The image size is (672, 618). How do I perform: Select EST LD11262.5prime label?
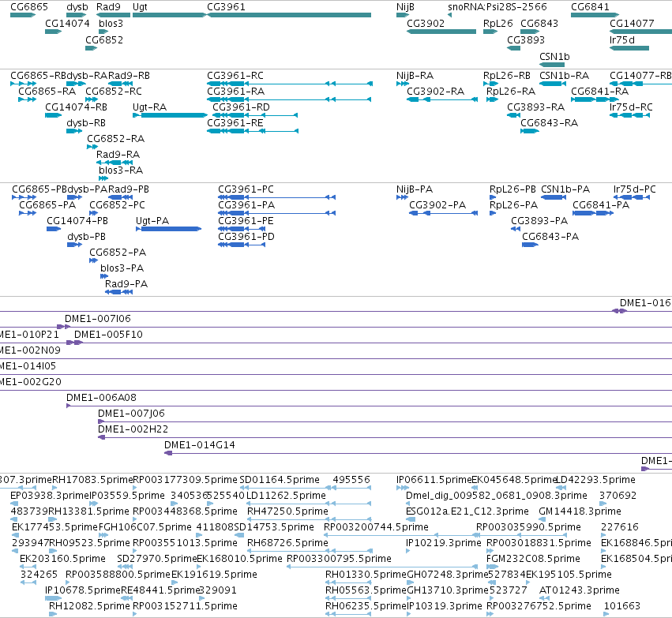pos(287,496)
